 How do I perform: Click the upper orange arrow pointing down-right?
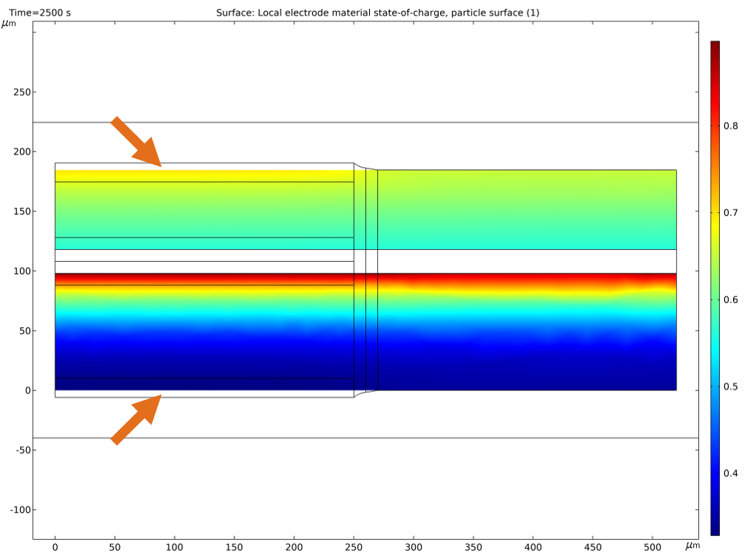(137, 142)
